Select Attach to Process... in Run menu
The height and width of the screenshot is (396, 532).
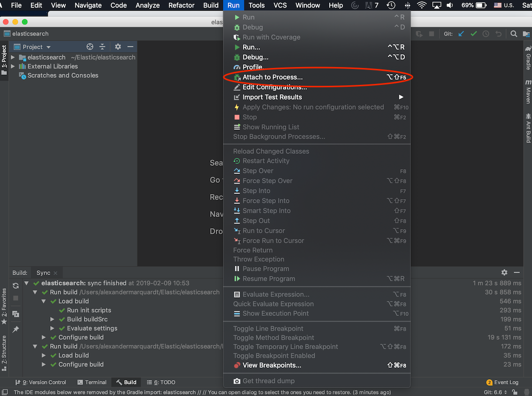[x=317, y=77]
